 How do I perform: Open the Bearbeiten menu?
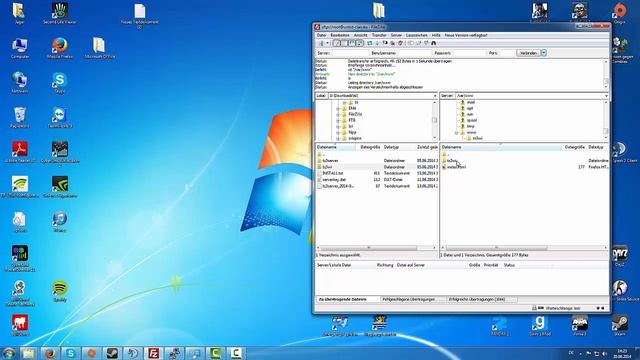coord(340,35)
